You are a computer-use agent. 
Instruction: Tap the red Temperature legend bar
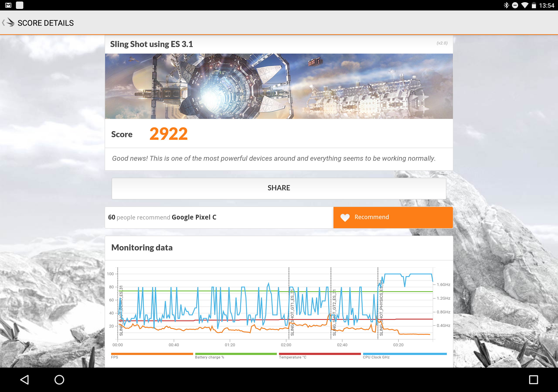[x=320, y=354]
